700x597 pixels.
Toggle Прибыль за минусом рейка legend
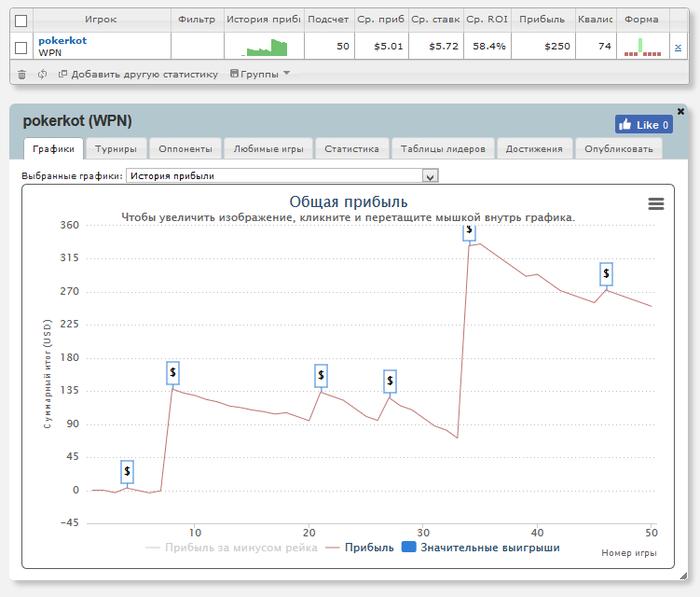232,547
